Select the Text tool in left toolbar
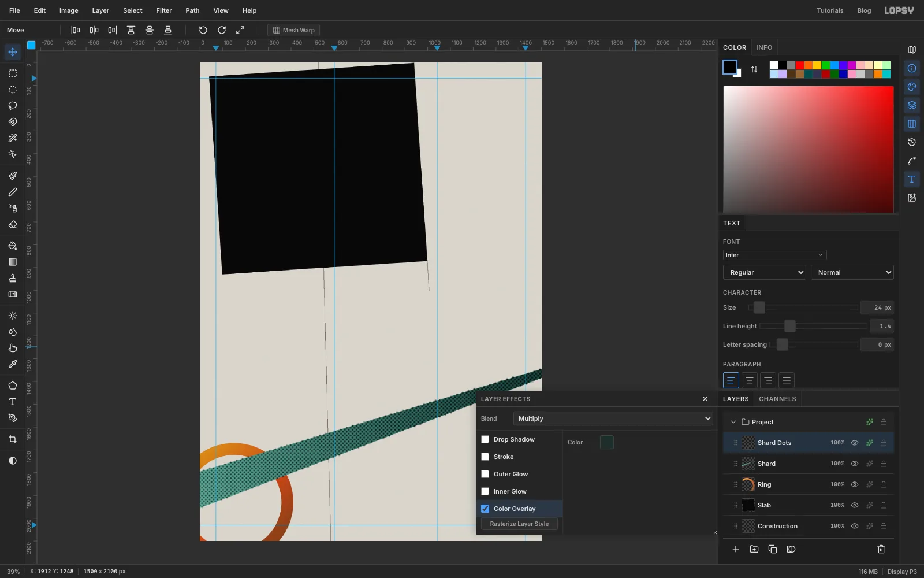 13,402
